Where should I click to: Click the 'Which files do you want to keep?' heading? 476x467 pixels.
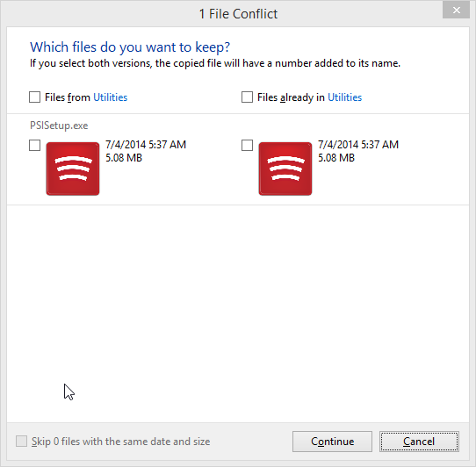[130, 47]
